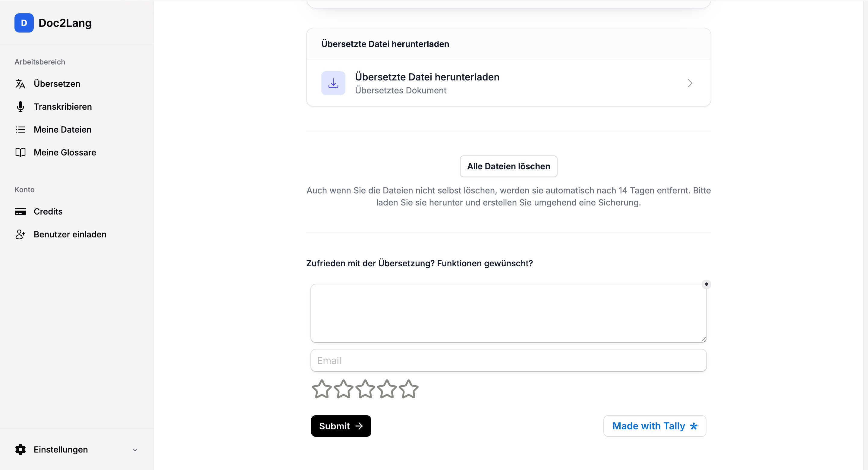Screen dimensions: 868x470
Task: Open the Einstellungen settings label
Action: point(61,450)
